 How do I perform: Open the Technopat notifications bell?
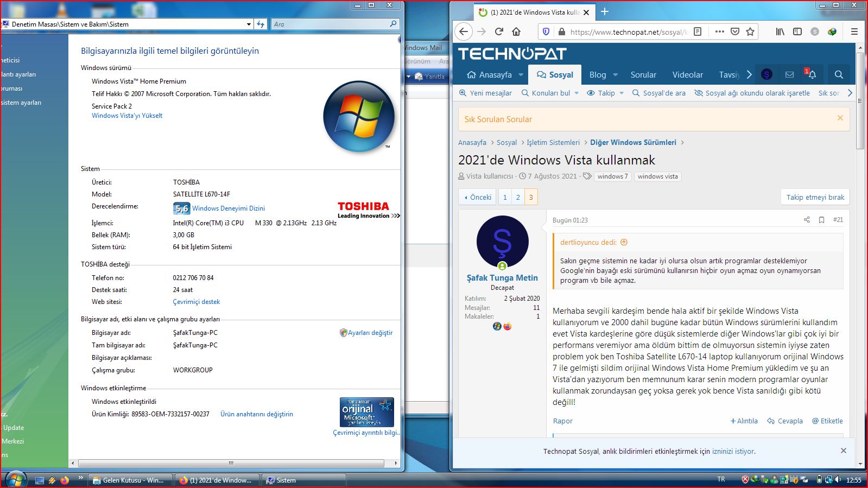[812, 74]
